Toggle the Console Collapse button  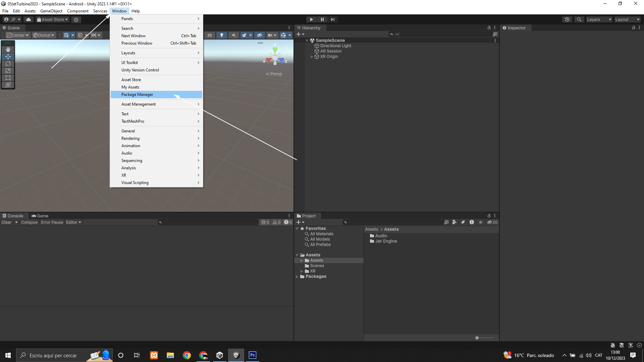click(x=29, y=222)
